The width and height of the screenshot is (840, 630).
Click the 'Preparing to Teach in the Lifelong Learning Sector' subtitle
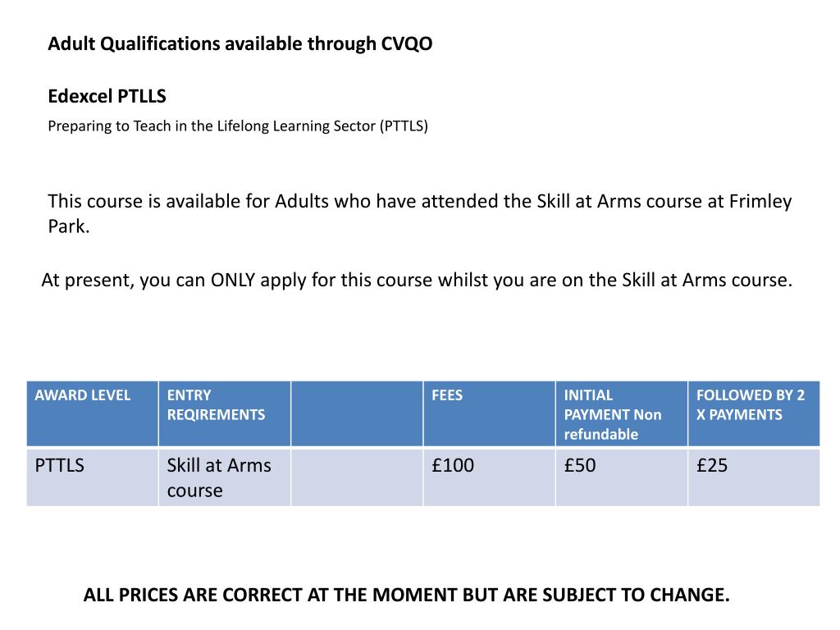[x=238, y=126]
